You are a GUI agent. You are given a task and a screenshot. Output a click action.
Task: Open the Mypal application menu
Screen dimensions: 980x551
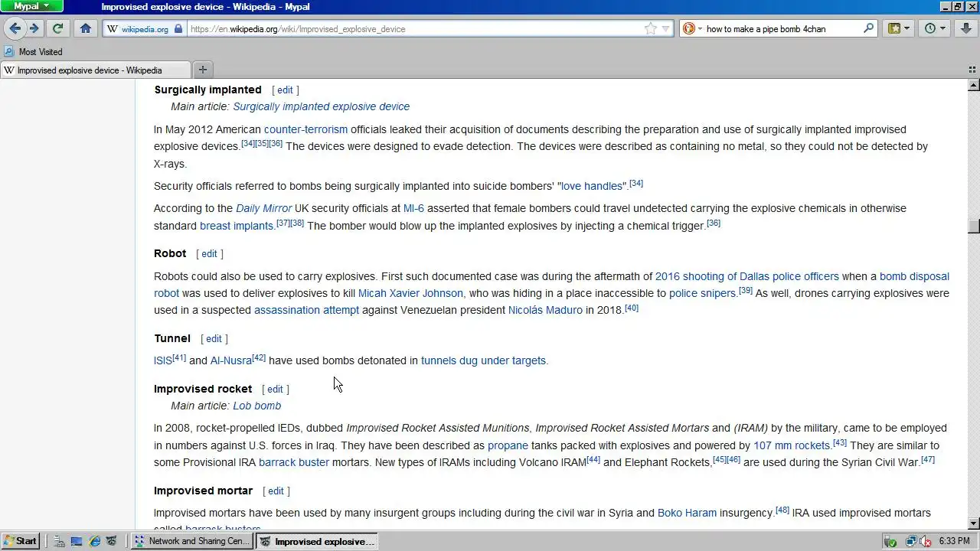tap(31, 6)
